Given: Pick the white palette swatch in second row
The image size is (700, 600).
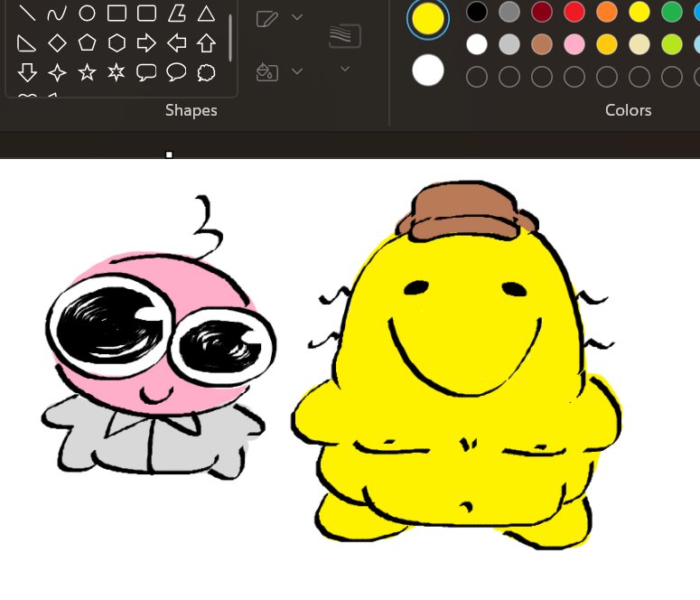Looking at the screenshot, I should click(x=477, y=44).
